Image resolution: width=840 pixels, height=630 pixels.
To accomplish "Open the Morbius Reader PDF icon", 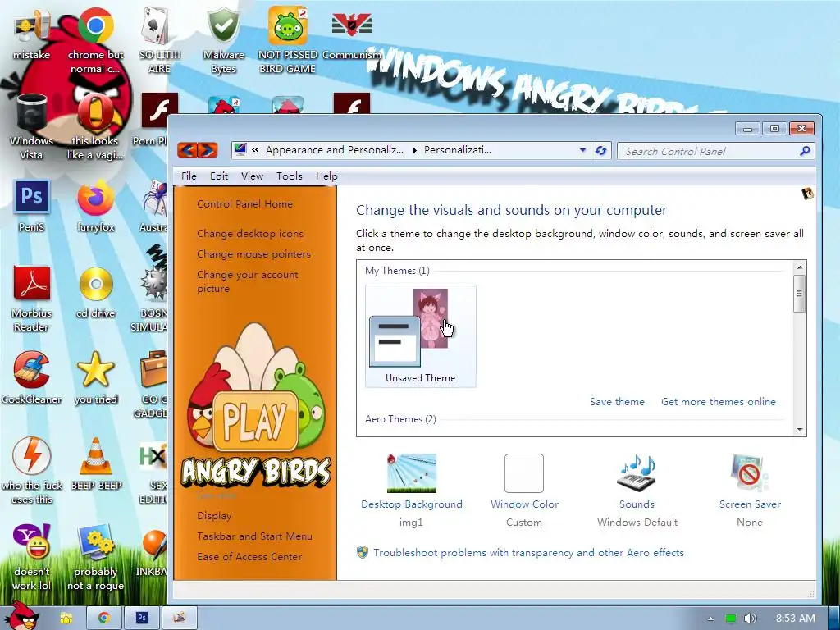I will tap(31, 299).
